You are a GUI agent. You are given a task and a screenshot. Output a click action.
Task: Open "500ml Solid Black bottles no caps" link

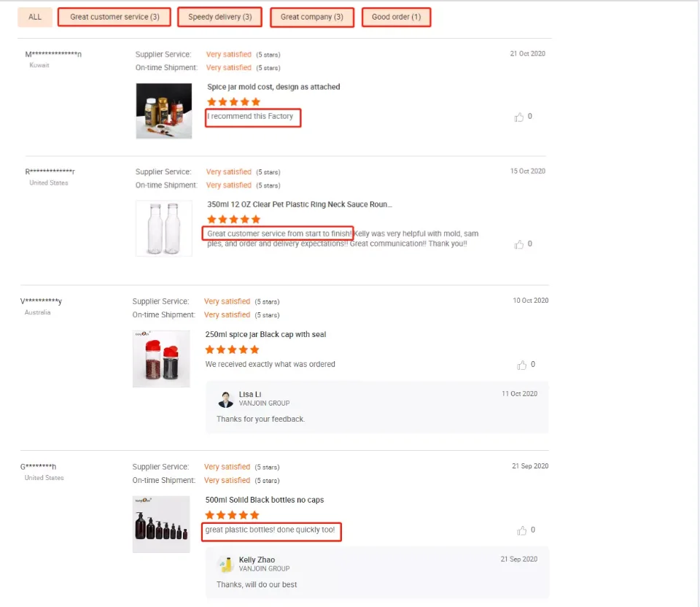[265, 500]
